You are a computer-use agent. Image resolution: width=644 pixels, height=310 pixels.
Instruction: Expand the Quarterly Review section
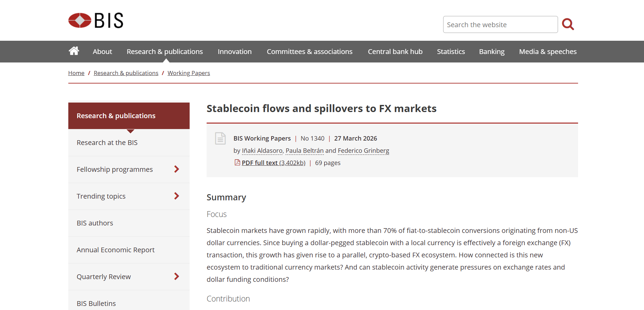[x=176, y=276]
